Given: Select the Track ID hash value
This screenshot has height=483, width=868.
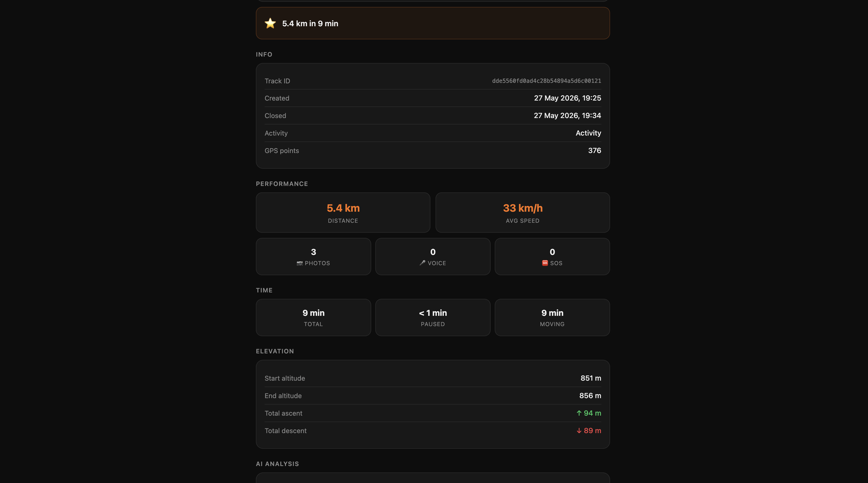Looking at the screenshot, I should tap(546, 81).
